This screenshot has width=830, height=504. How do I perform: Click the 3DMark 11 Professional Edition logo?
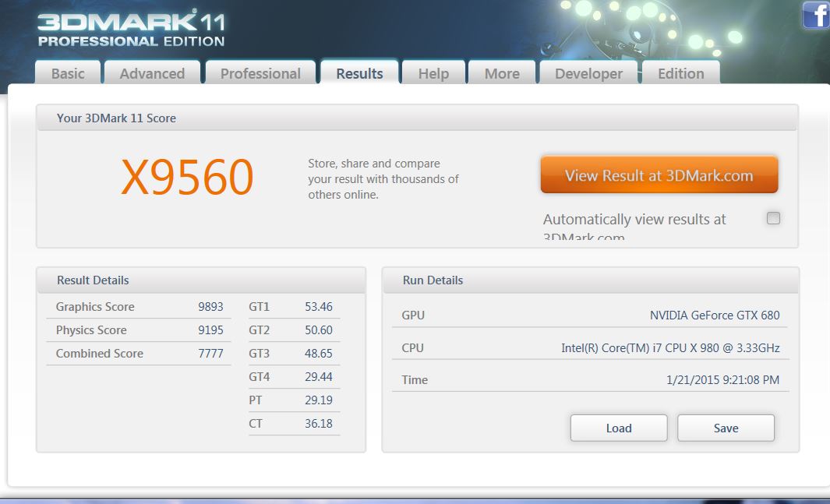click(x=131, y=30)
